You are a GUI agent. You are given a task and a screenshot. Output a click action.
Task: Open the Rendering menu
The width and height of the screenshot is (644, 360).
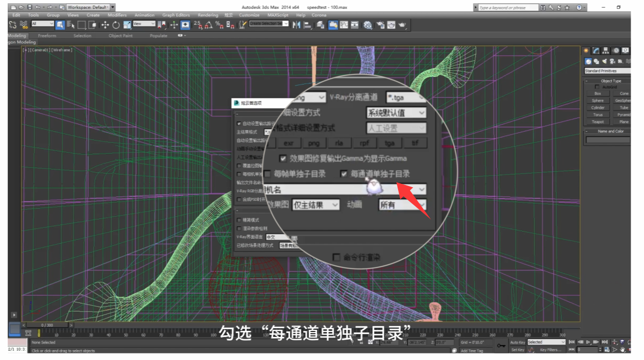pos(208,15)
